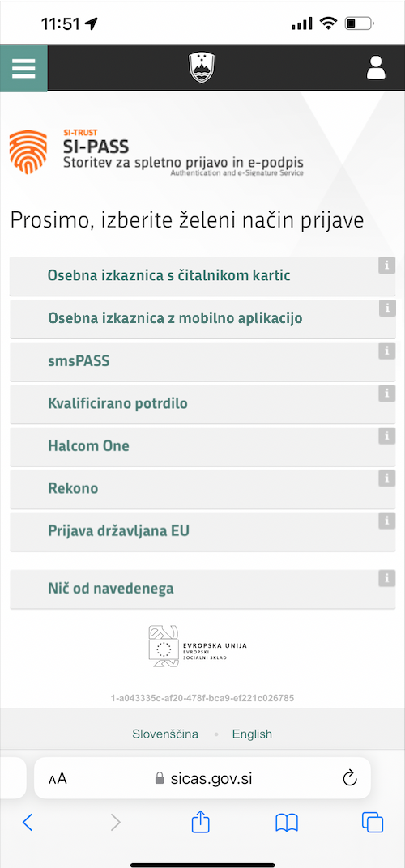Go back with Safari back arrow

click(x=28, y=822)
